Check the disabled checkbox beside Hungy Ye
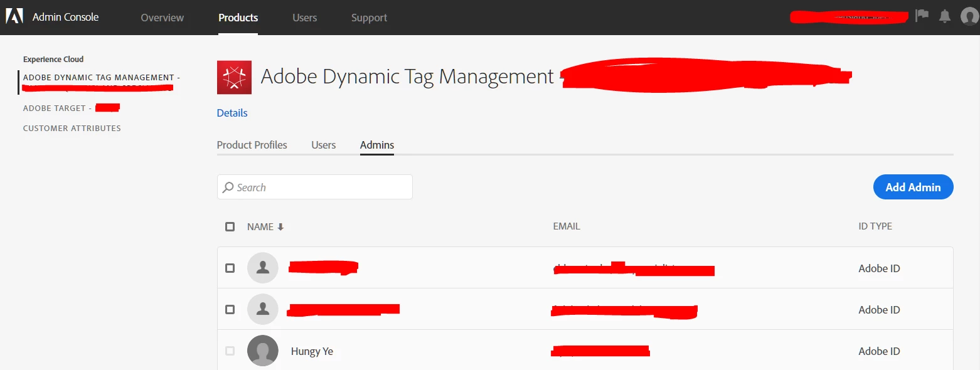This screenshot has width=980, height=370. (230, 351)
